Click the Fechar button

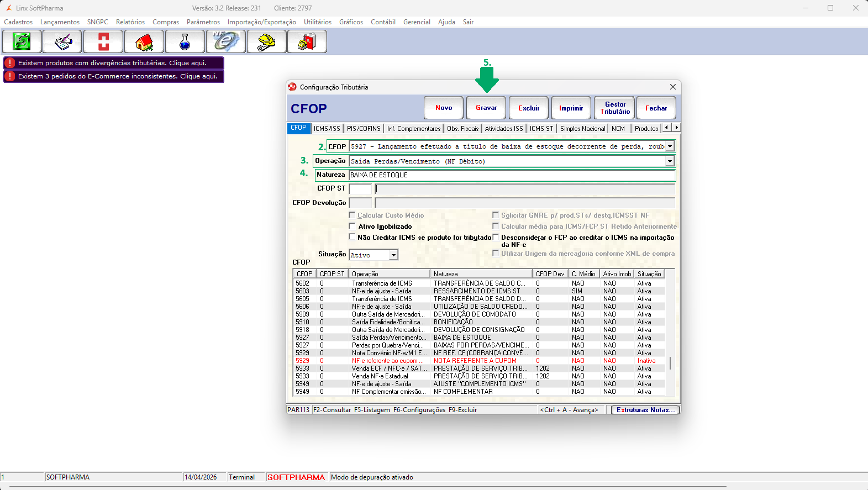tap(656, 108)
